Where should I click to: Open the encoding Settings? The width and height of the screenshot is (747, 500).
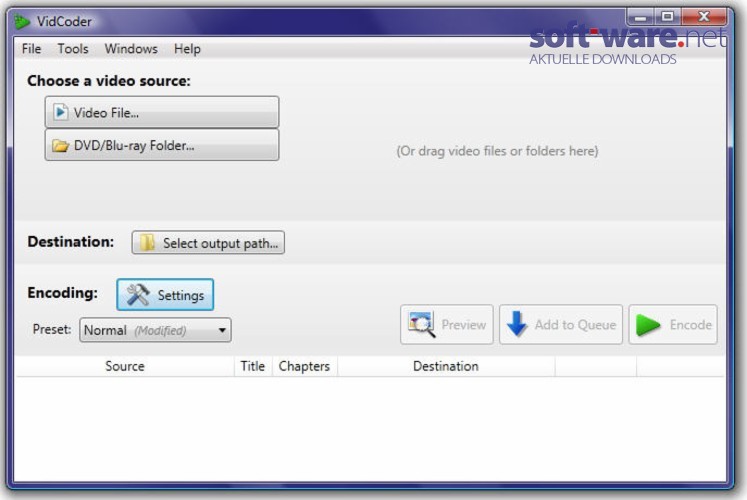(x=165, y=295)
